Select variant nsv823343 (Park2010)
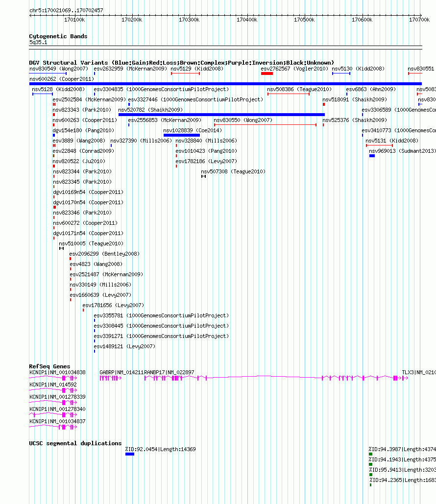 click(82, 110)
